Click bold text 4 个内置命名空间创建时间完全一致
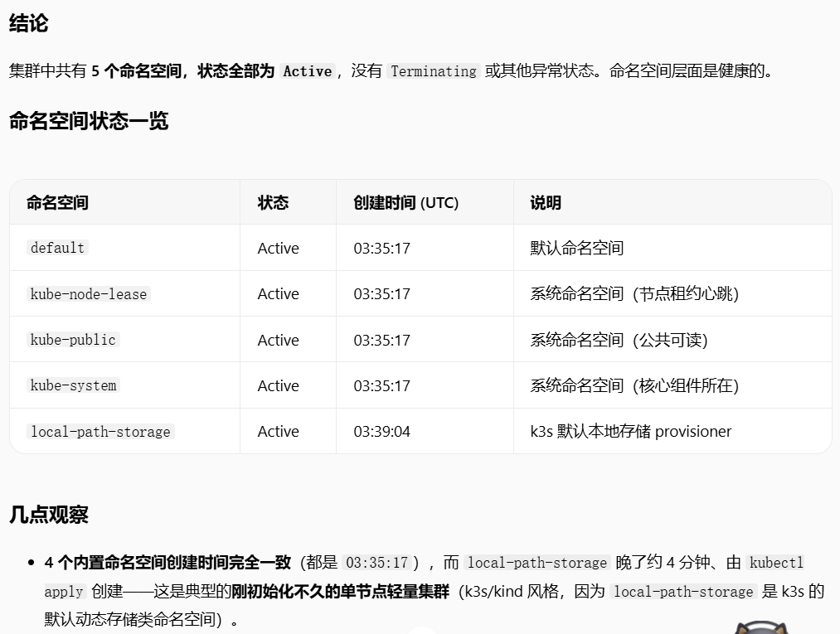The height and width of the screenshot is (634, 840). click(168, 562)
